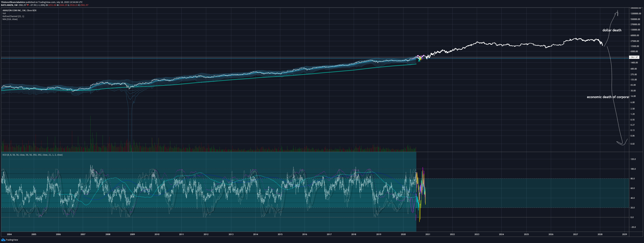Screen dimensions: 644x243
Task: Click the 2027 label on time axis
Action: 575,235
